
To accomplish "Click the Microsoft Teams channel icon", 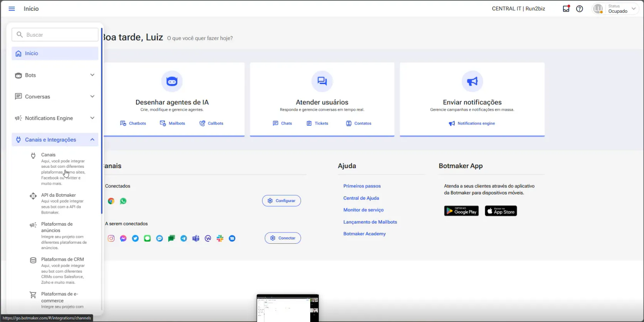I will [x=196, y=238].
